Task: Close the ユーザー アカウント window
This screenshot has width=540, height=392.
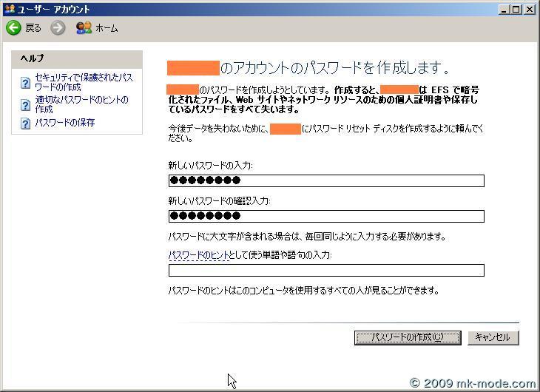Action: [x=529, y=10]
